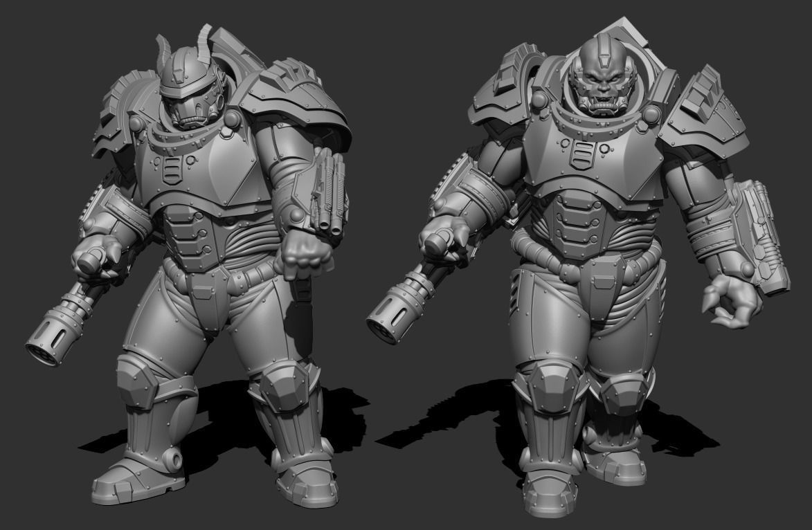Click the right model's ribbed abdomen armor
This screenshot has width=812, height=530.
588,228
